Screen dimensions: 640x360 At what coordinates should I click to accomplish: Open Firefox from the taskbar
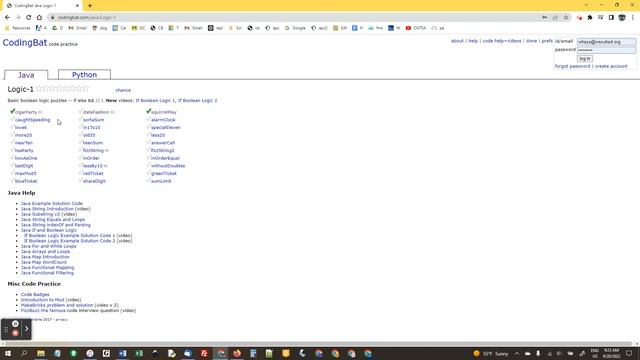pyautogui.click(x=237, y=353)
